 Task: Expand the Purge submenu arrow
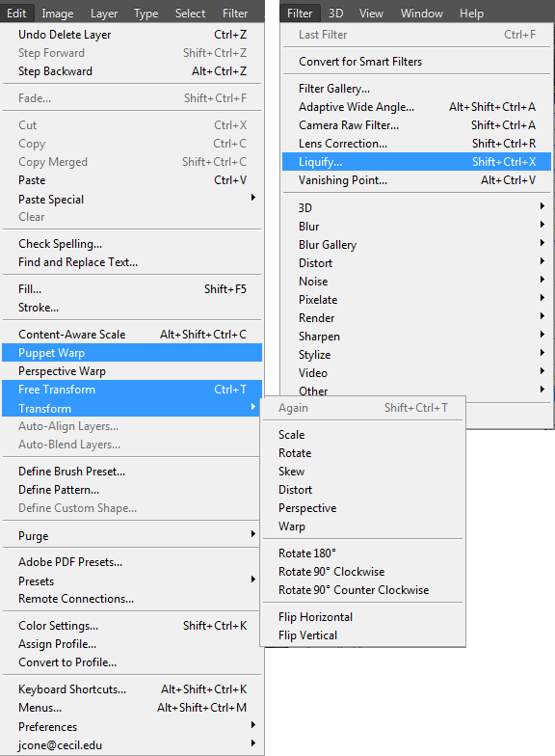(252, 534)
